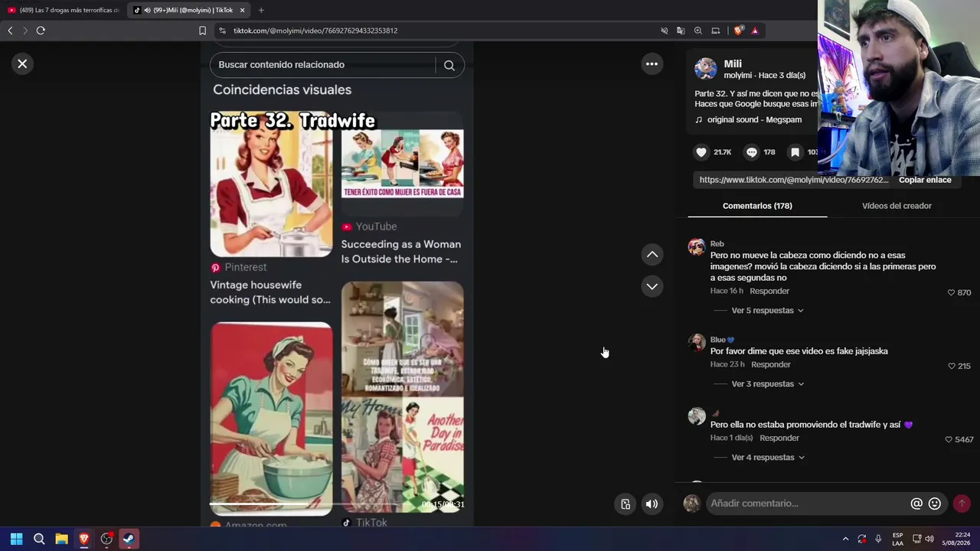Like the tradwife comment with 5467 likes

[x=949, y=439]
